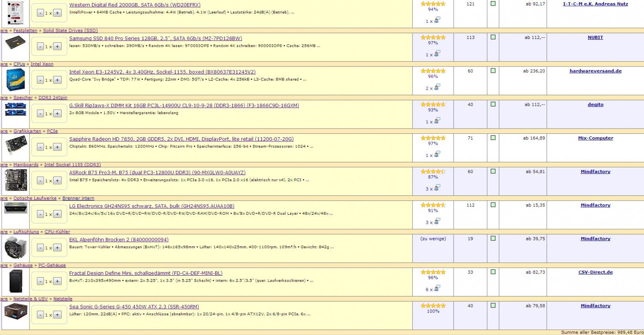Open the Samsung SSD 840 Pro thumbnail image
Viewport: 644px width, 335px height.
click(x=15, y=42)
